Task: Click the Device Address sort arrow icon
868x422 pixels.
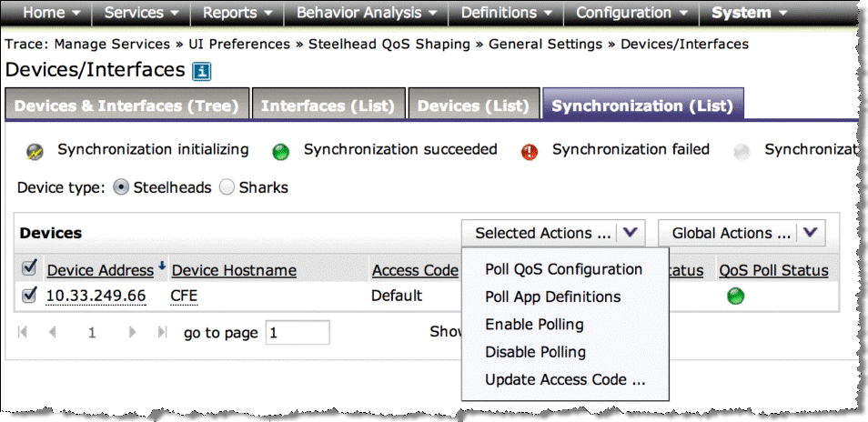Action: (x=162, y=266)
